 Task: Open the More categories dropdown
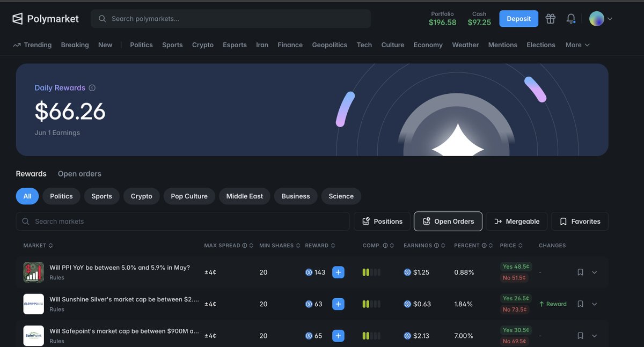(x=577, y=45)
